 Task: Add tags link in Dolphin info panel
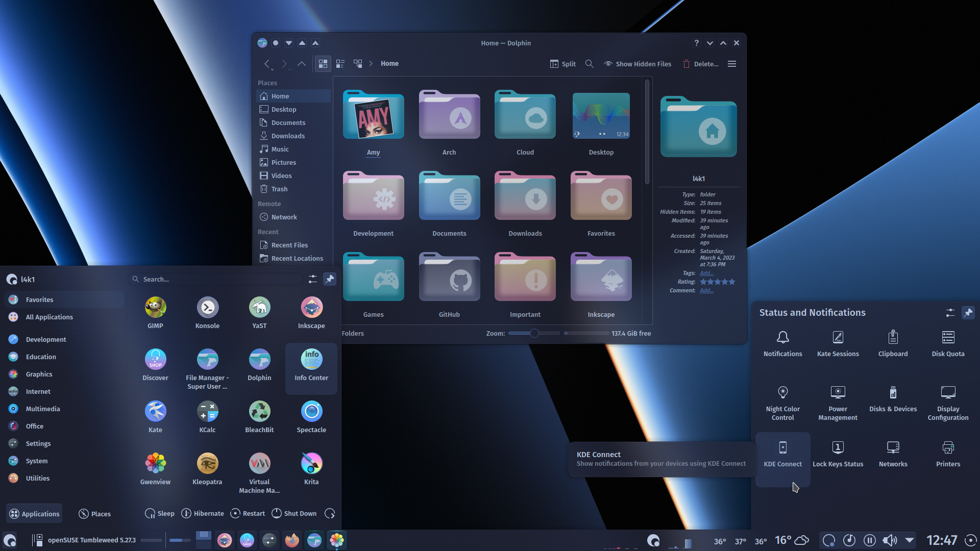click(x=706, y=273)
